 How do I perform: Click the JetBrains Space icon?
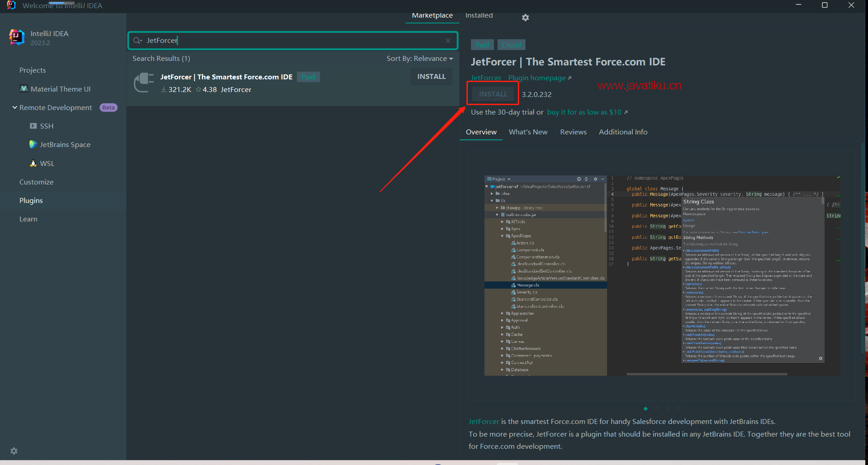point(33,144)
